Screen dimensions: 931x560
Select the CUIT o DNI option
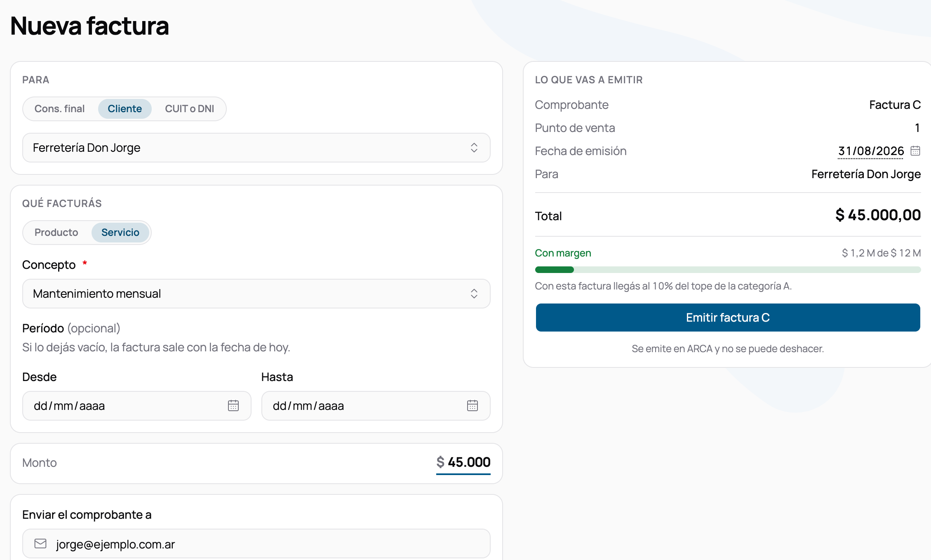[x=190, y=109]
